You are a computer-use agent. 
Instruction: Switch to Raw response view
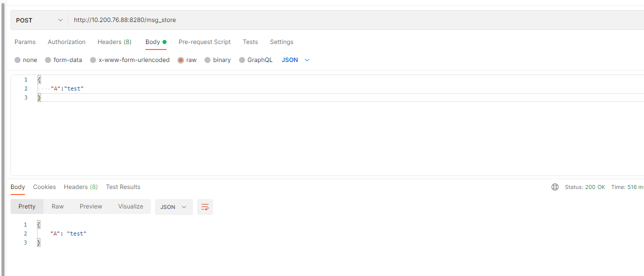click(x=57, y=206)
